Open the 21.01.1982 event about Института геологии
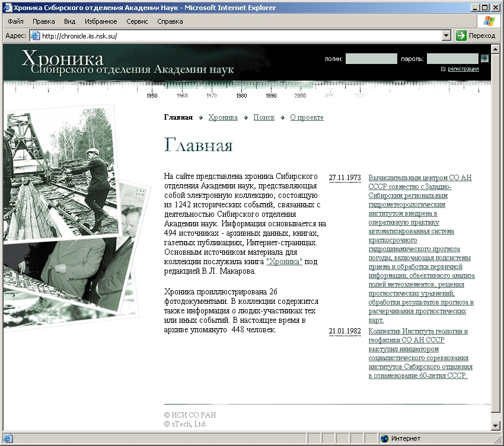This screenshot has width=504, height=446. [420, 353]
